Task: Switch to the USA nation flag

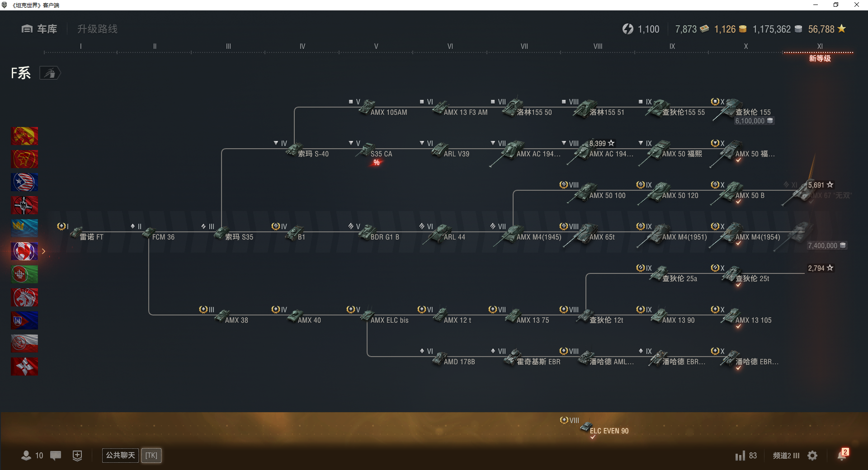Action: [x=24, y=182]
